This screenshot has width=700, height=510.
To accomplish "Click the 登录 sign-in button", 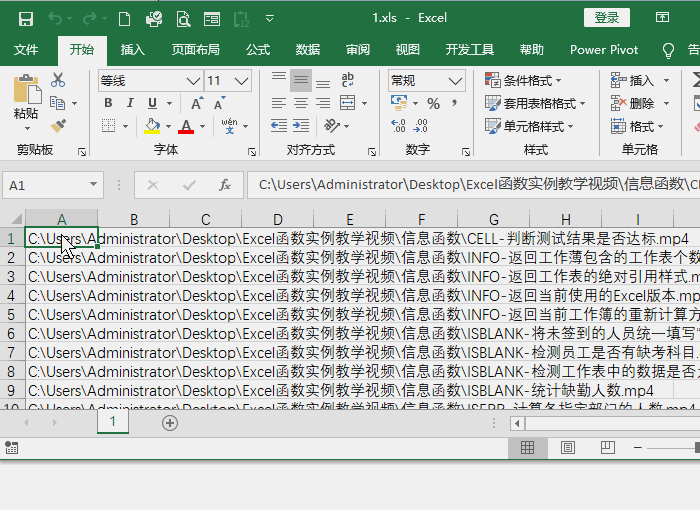I will pos(607,18).
